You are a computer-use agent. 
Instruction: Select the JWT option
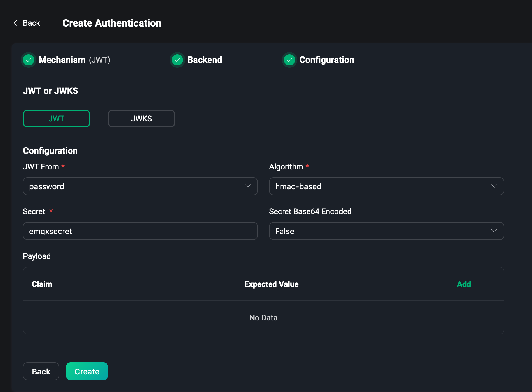coord(57,119)
